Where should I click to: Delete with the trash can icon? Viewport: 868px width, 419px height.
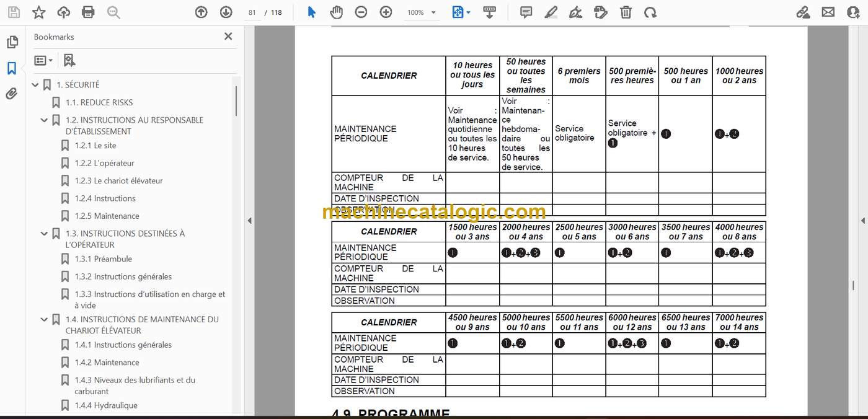pyautogui.click(x=626, y=12)
